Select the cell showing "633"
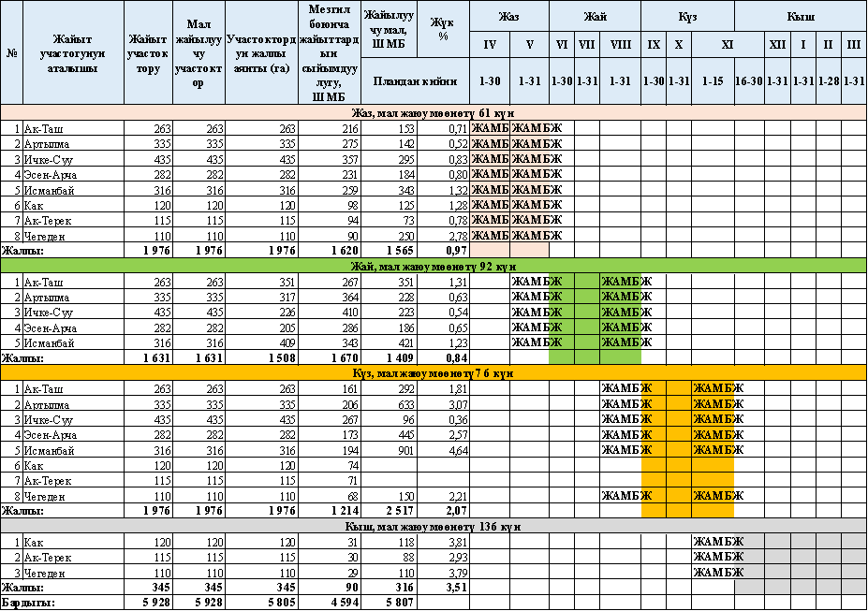This screenshot has width=868, height=611. click(x=389, y=404)
